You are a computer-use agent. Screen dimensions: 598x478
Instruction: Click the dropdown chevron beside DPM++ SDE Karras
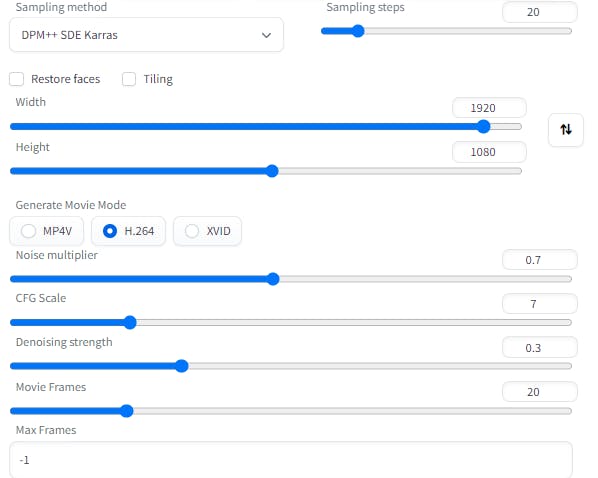point(266,35)
